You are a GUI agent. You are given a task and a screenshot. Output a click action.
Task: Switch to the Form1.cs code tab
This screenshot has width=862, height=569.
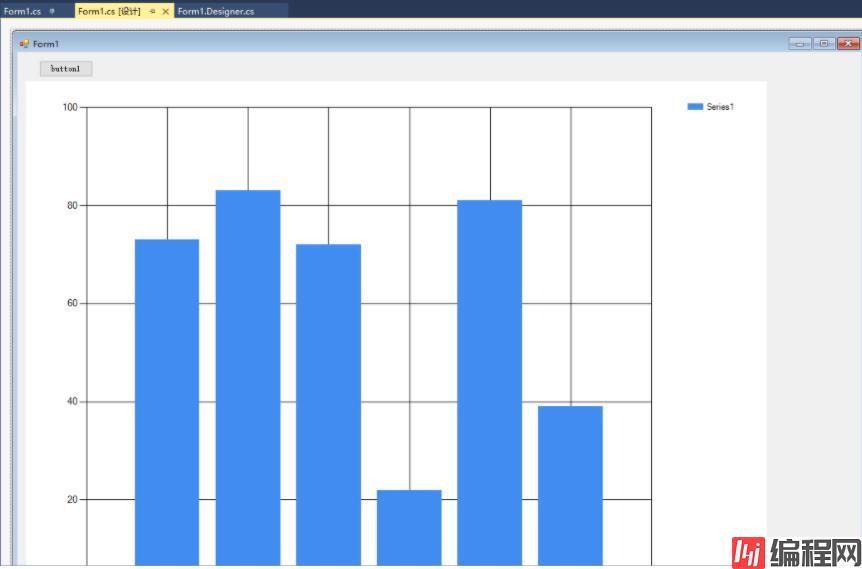[x=22, y=11]
